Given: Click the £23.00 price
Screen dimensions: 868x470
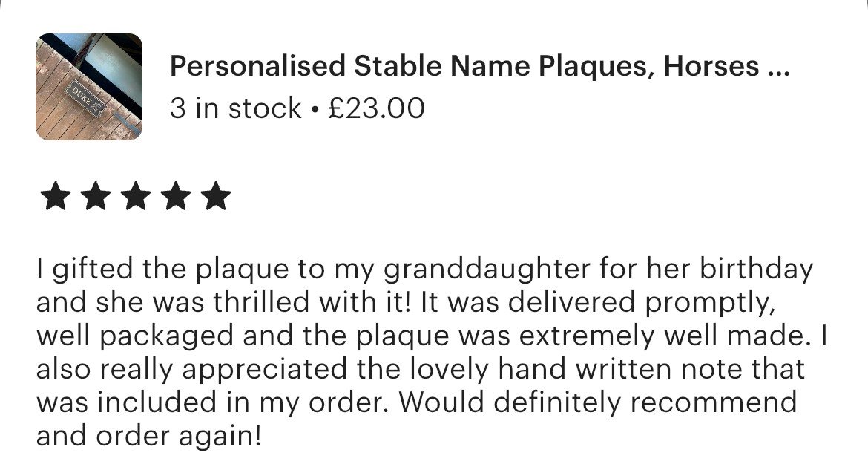Looking at the screenshot, I should 376,108.
